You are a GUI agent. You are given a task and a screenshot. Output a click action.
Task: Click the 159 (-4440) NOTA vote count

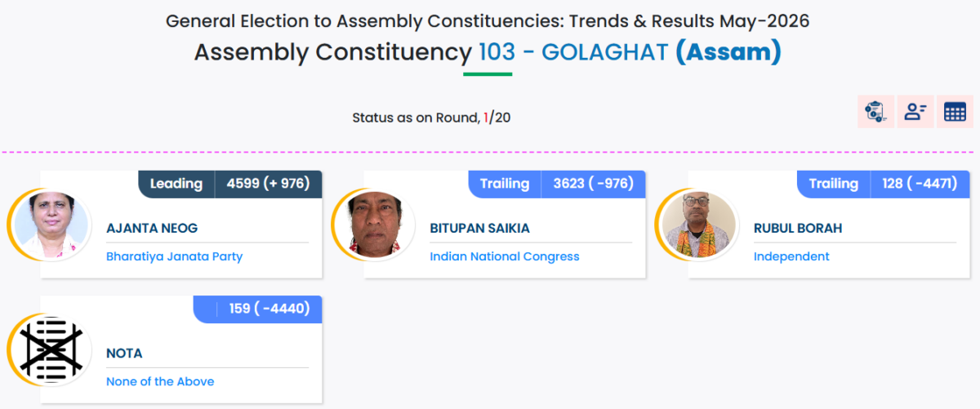(269, 309)
